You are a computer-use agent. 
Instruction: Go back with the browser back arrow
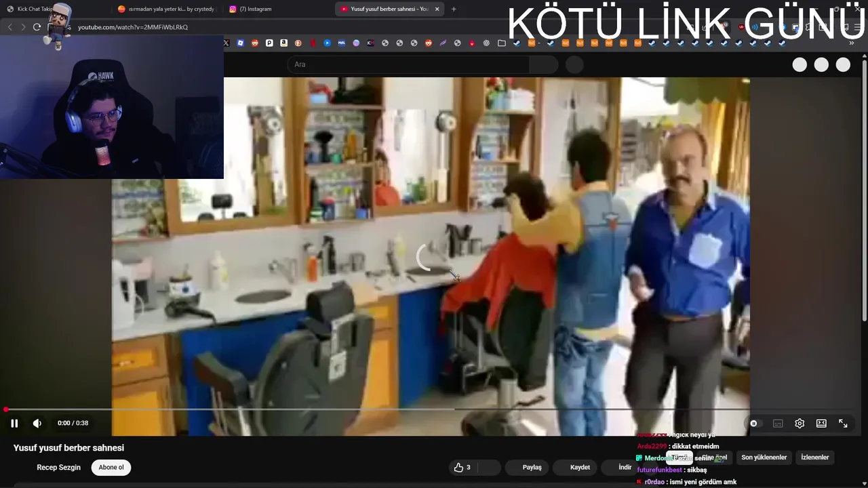point(9,27)
